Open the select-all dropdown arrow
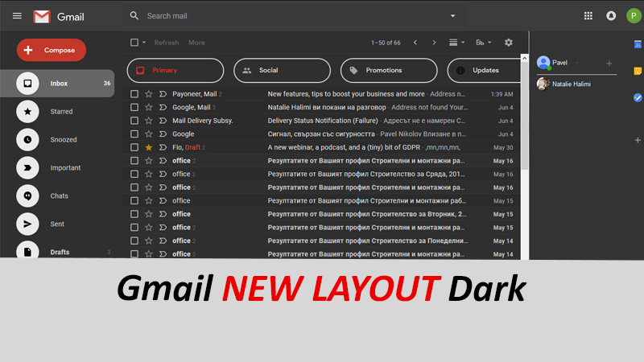The image size is (644, 362). 144,43
